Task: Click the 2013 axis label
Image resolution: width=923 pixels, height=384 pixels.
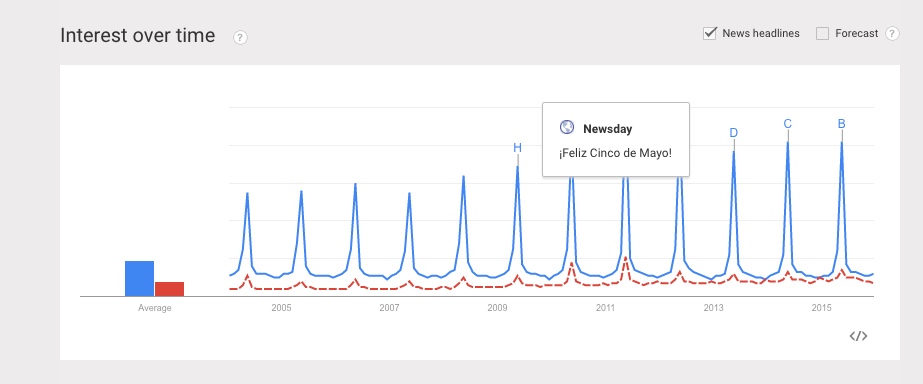Action: [x=713, y=308]
